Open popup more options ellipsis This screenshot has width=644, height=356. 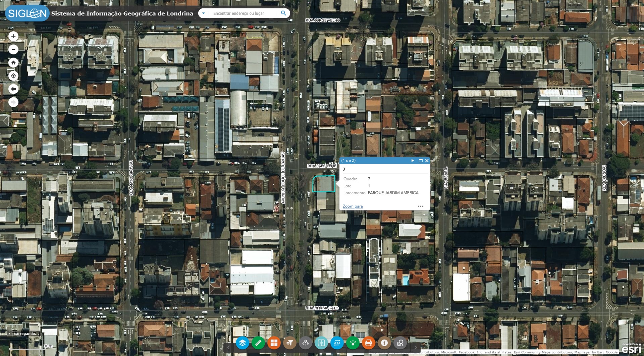coord(421,206)
